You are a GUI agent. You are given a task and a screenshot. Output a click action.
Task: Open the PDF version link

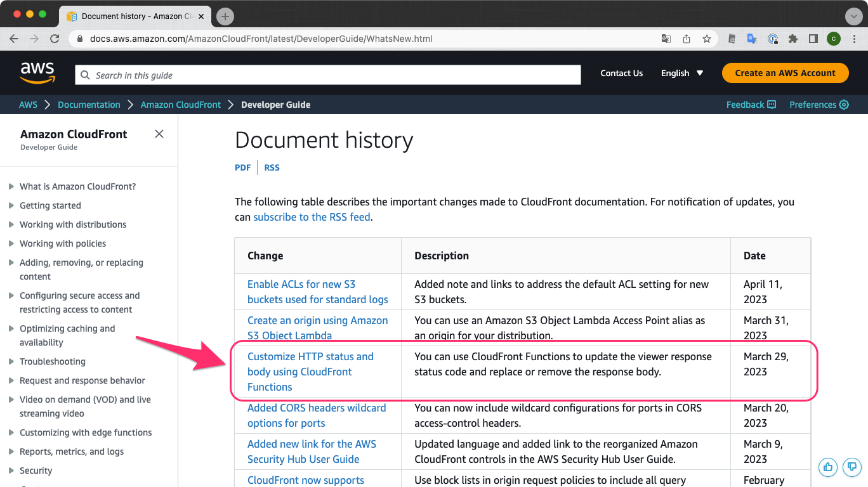tap(242, 167)
